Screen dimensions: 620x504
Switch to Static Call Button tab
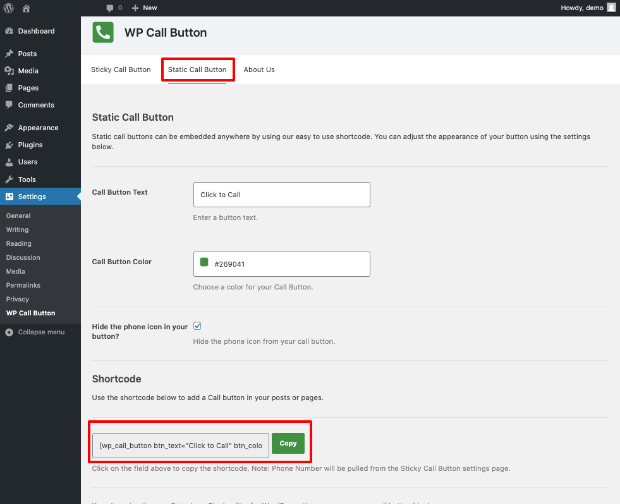click(x=197, y=70)
